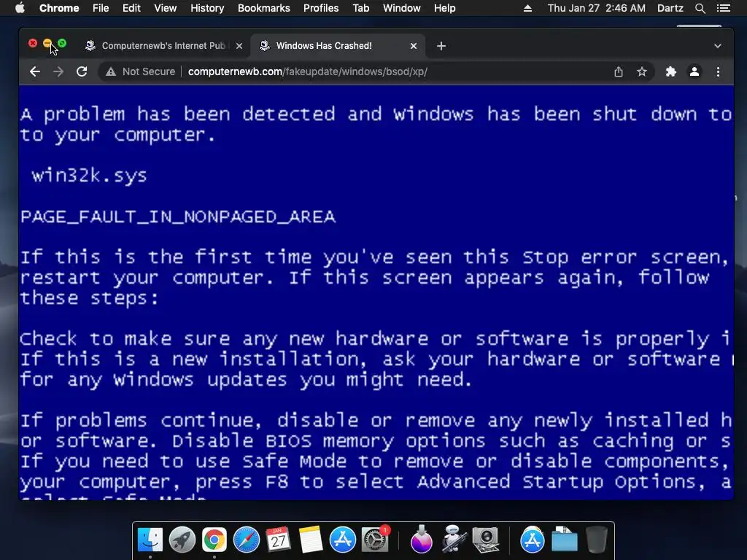The image size is (747, 560).
Task: Click the share page icon
Action: [619, 71]
